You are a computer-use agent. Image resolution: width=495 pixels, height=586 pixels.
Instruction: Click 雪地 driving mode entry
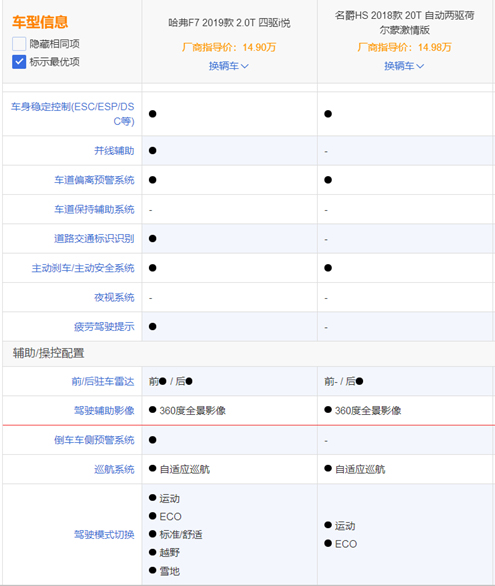coord(164,571)
